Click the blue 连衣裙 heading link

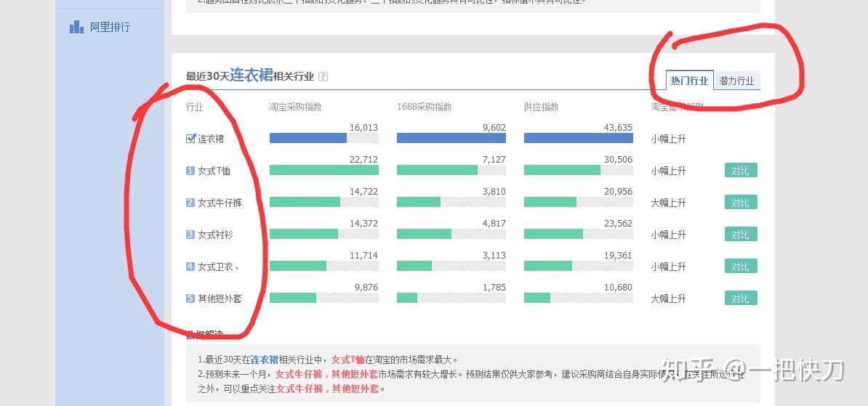point(252,76)
